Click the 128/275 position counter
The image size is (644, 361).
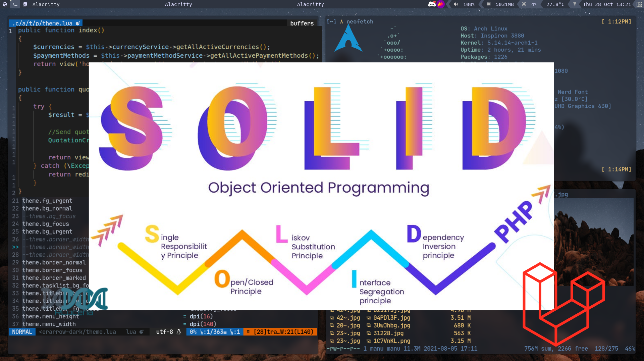pyautogui.click(x=606, y=349)
